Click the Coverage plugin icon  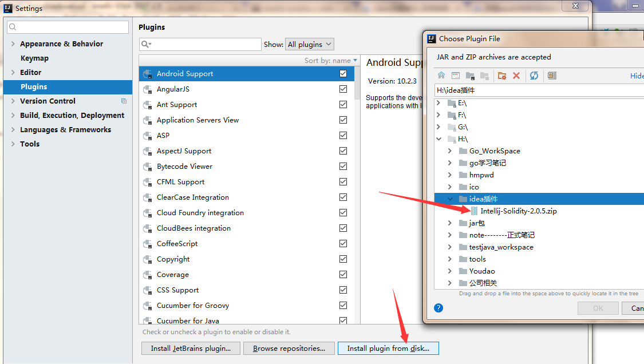tap(148, 275)
